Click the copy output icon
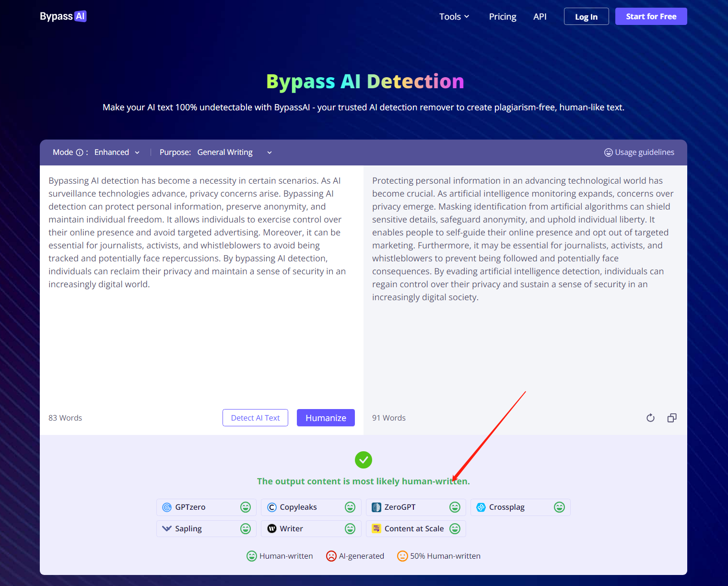The width and height of the screenshot is (728, 586). click(672, 418)
